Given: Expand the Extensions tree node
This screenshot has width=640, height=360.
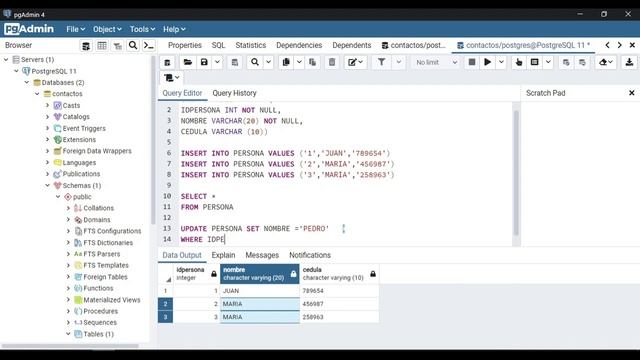Looking at the screenshot, I should pyautogui.click(x=47, y=140).
